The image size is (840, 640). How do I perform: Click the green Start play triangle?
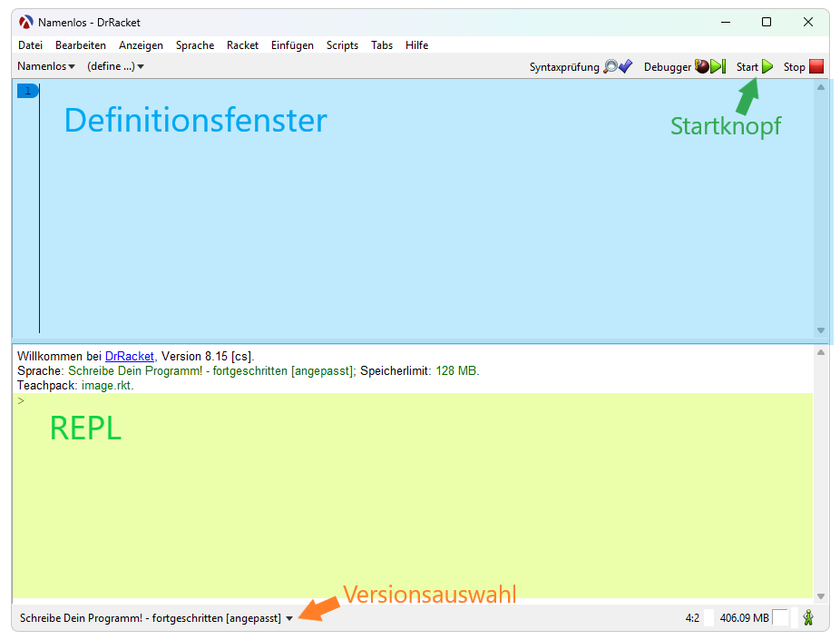click(x=767, y=66)
